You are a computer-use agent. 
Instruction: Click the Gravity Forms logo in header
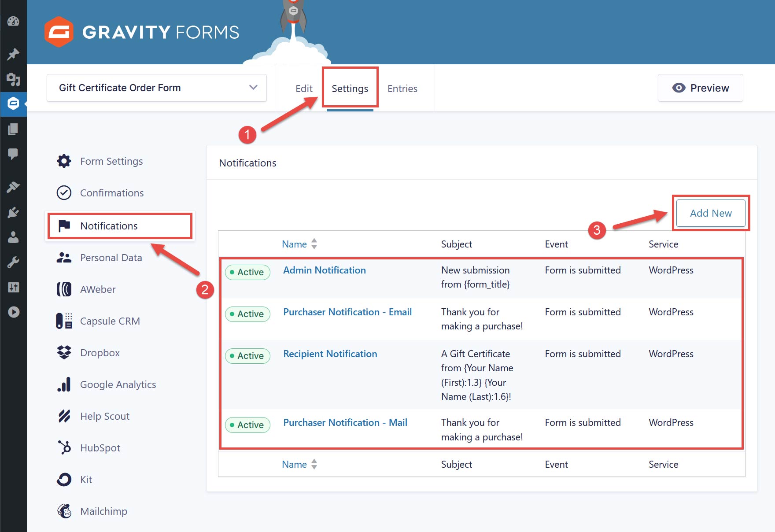[x=142, y=32]
